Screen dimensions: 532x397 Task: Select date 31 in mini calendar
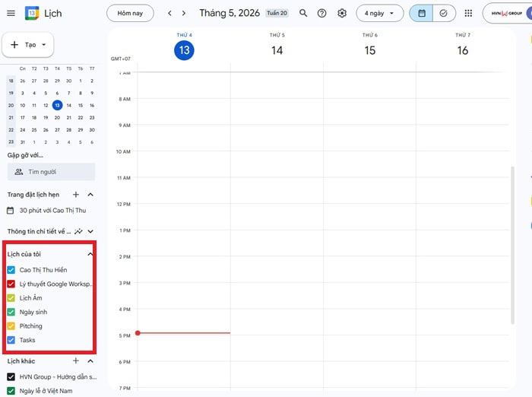pyautogui.click(x=22, y=142)
